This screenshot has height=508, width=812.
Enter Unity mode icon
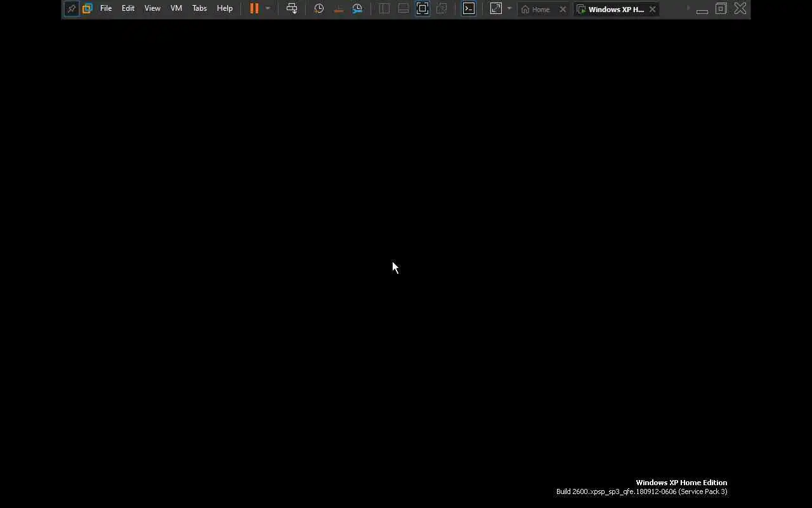(x=442, y=9)
